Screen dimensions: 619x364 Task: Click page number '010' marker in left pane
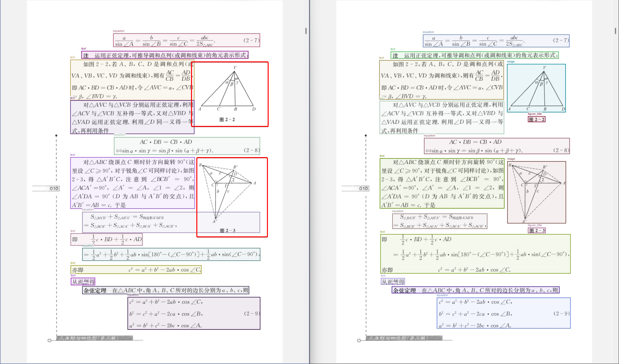[54, 188]
